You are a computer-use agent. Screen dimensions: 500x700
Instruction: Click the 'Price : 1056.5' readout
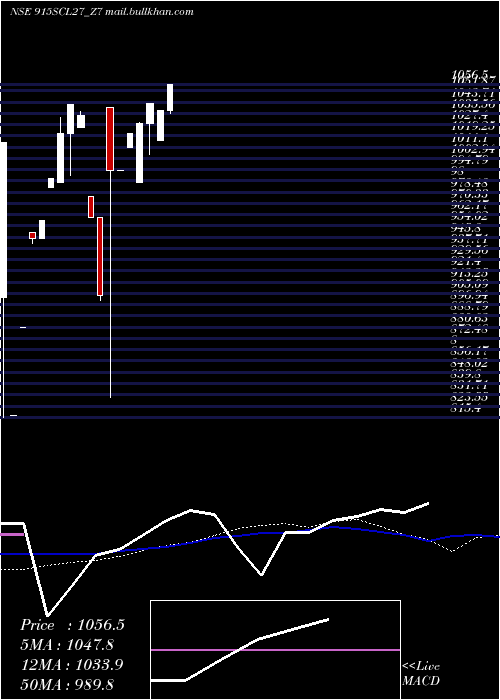72,625
